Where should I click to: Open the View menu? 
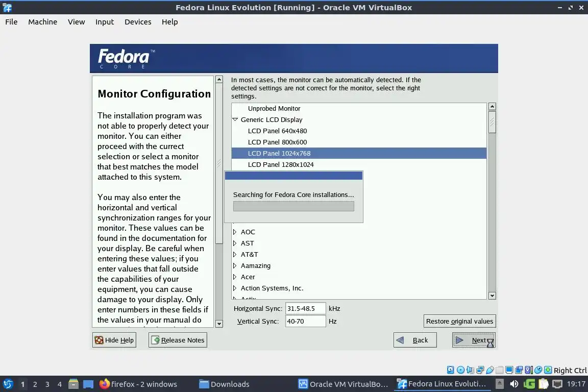tap(76, 22)
